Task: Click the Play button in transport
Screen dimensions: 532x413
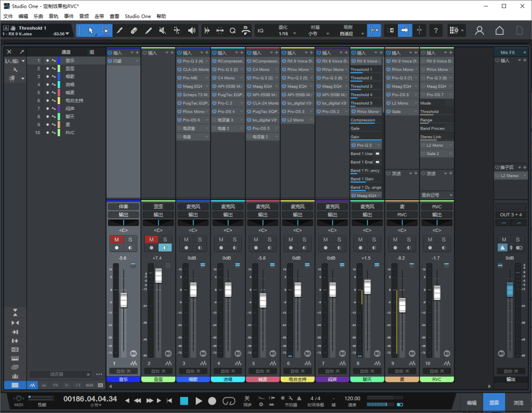Action: click(x=198, y=401)
